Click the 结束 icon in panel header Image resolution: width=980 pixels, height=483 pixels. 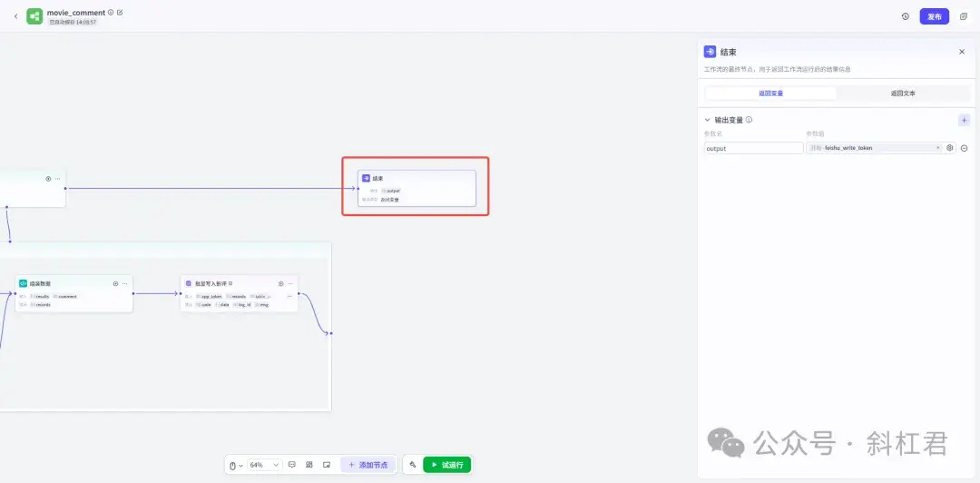pyautogui.click(x=710, y=52)
